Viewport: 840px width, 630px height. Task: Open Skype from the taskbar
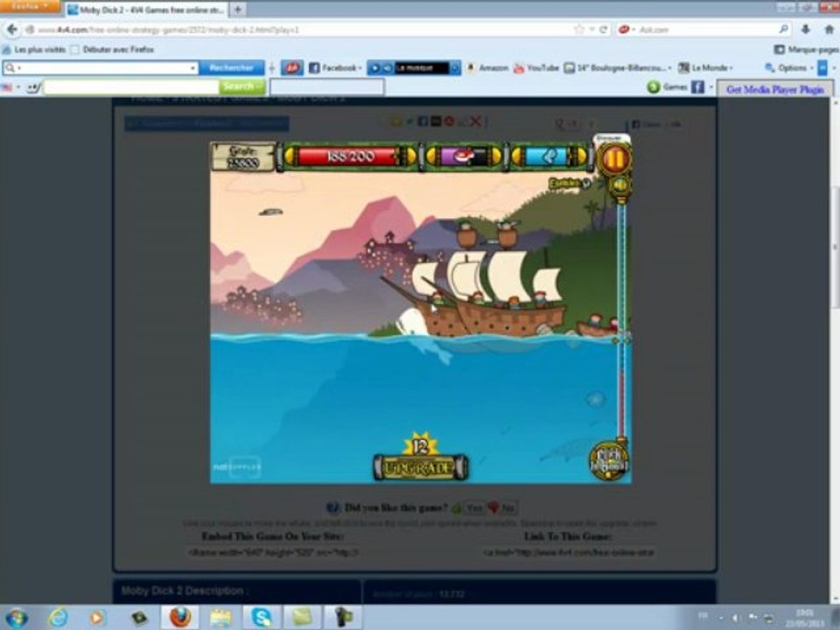click(261, 618)
